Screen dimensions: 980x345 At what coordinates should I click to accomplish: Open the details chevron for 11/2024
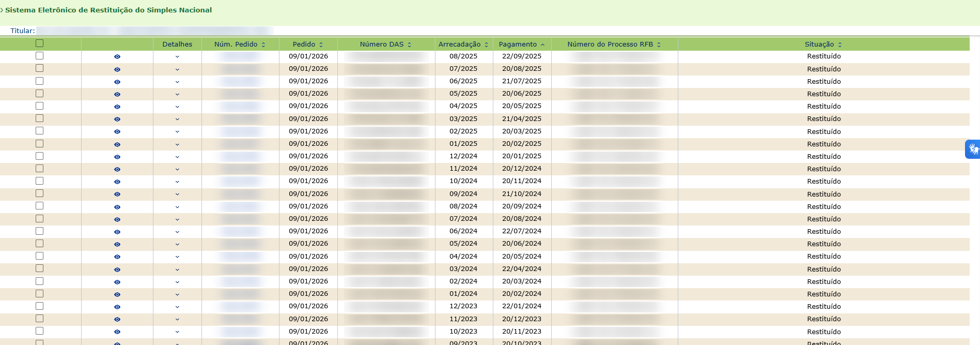point(177,169)
